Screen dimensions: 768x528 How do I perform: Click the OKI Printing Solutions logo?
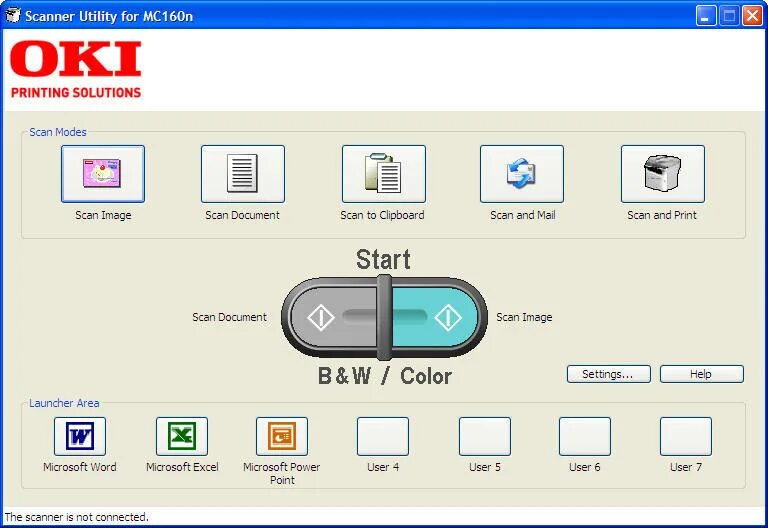tap(76, 70)
